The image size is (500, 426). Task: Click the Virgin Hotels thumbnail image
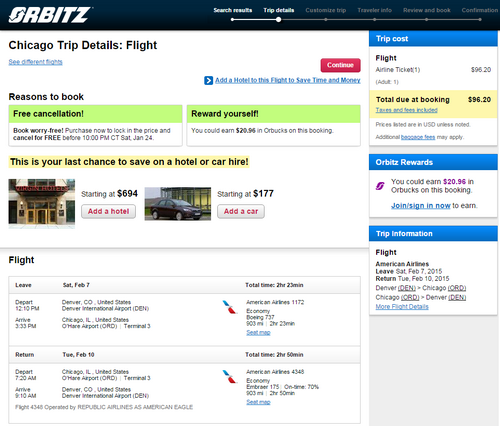[42, 204]
